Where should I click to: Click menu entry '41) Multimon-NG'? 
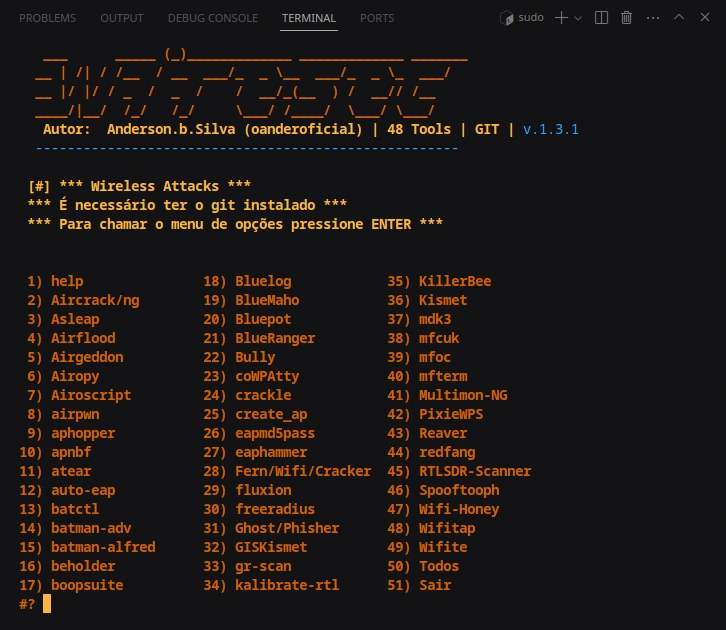[447, 395]
